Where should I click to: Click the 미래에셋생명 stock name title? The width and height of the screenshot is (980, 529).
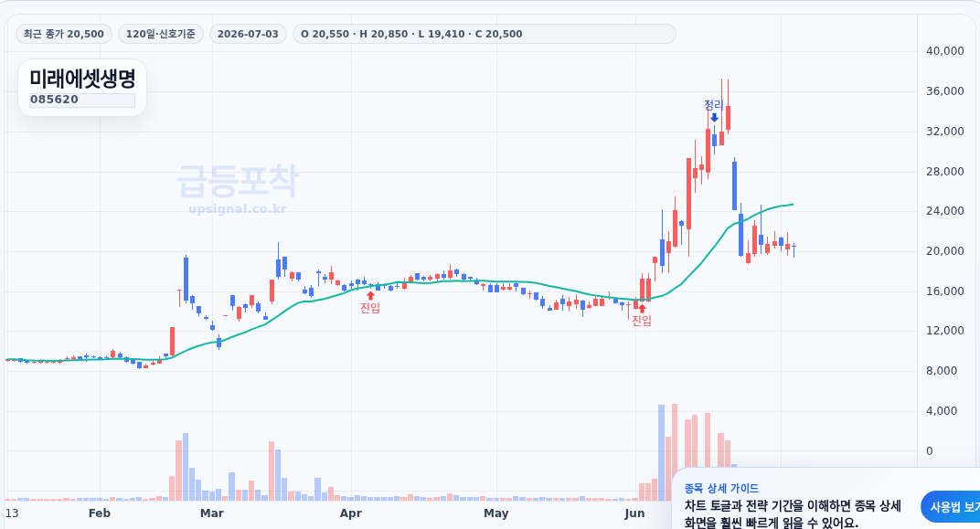pos(82,79)
